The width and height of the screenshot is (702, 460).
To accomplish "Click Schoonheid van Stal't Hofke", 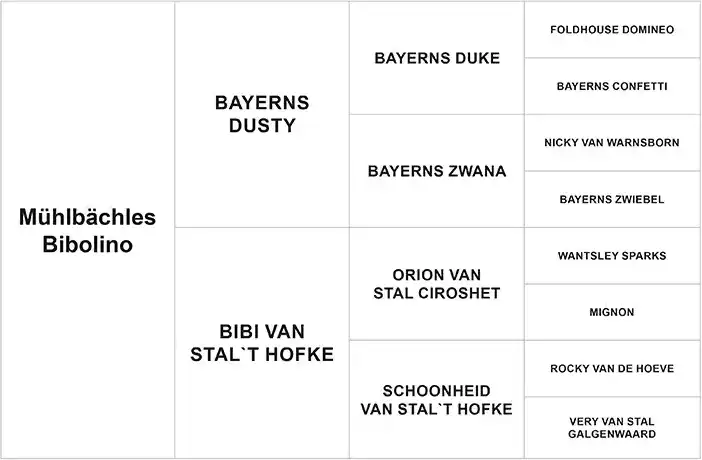I will pos(437,399).
